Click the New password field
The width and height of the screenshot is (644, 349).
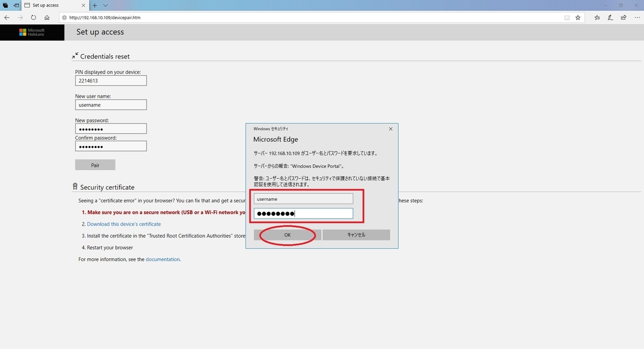tap(111, 129)
